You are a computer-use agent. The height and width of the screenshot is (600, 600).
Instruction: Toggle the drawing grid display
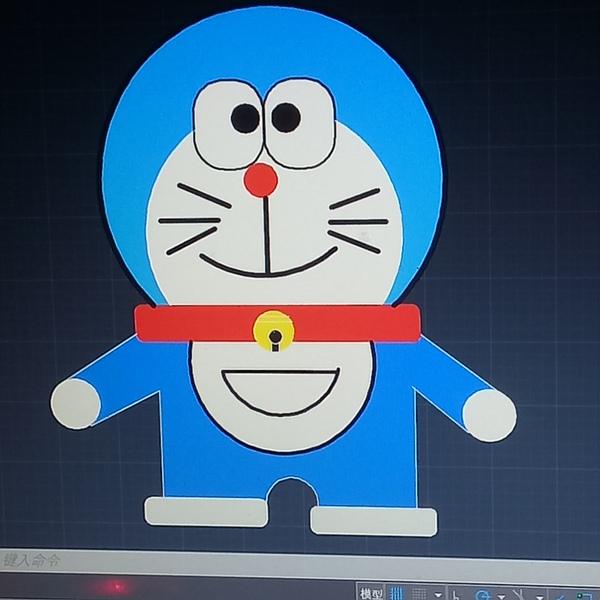[396, 594]
